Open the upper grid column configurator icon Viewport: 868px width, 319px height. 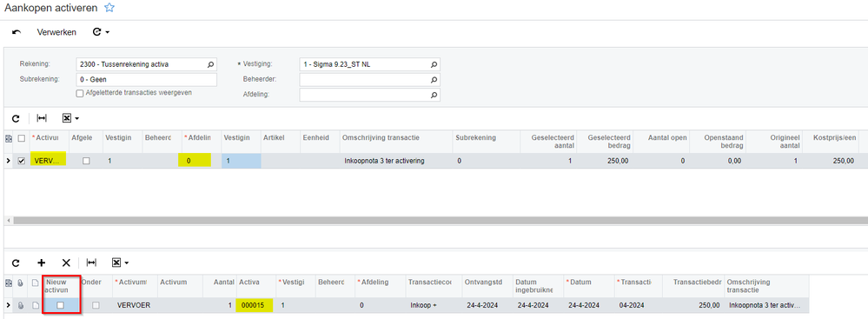coord(8,138)
